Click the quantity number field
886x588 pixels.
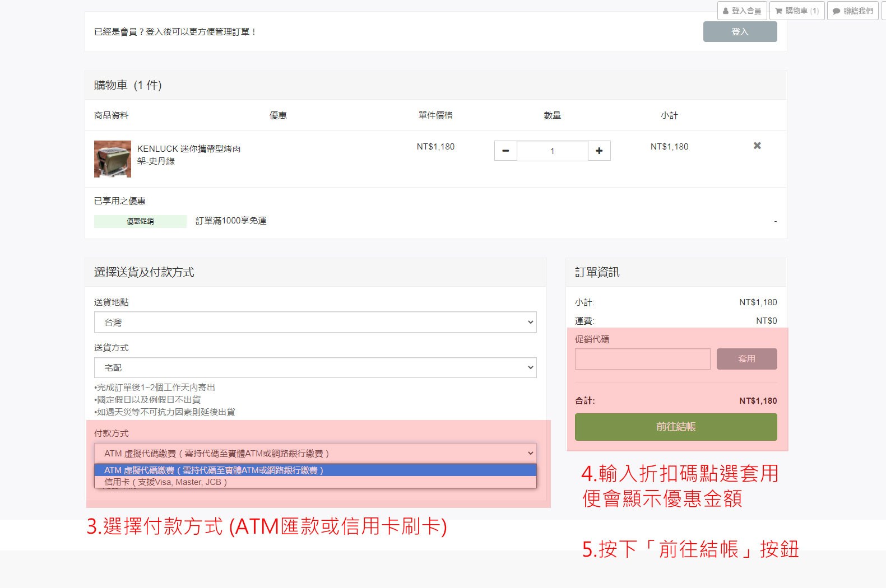[x=552, y=151]
